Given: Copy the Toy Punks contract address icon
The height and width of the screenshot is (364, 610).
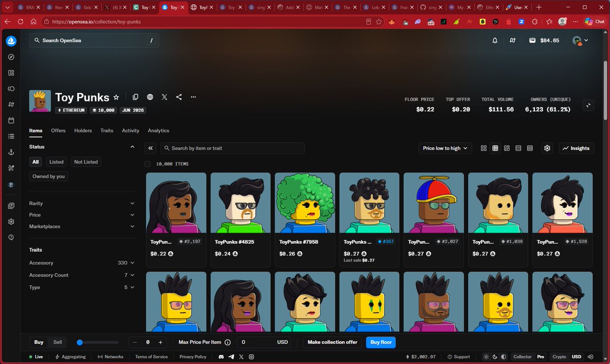Looking at the screenshot, I should pyautogui.click(x=135, y=97).
